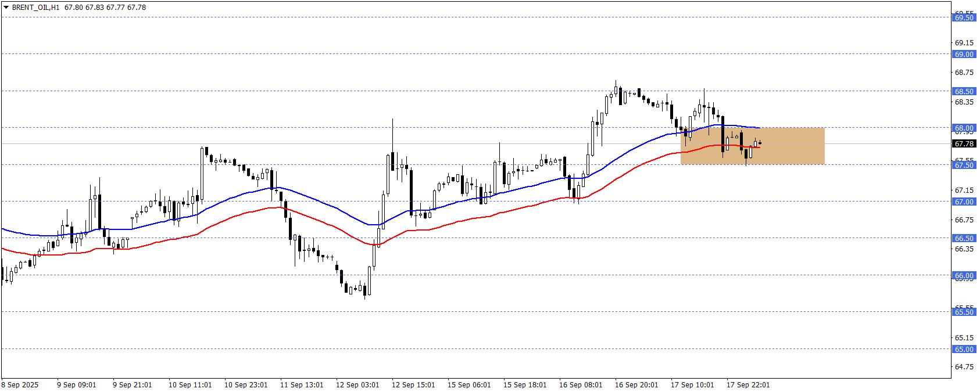Click the 66.35 price scale value
Image resolution: width=980 pixels, height=392 pixels.
[x=964, y=249]
